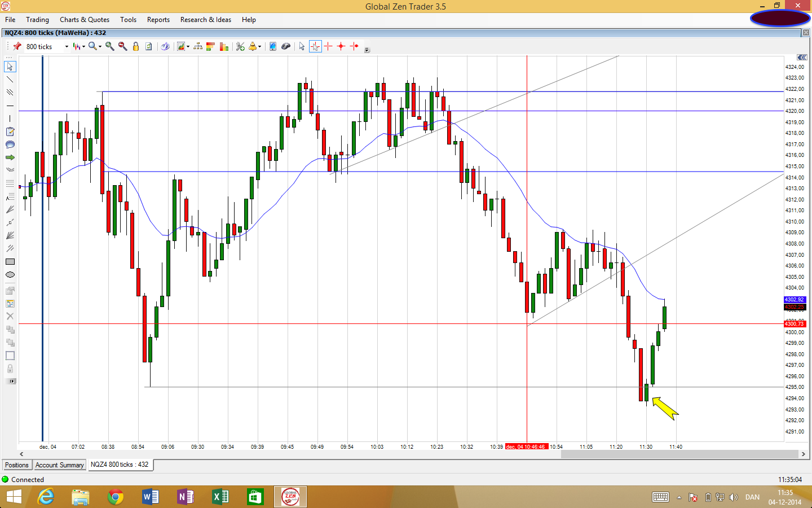Open the Help menu
This screenshot has width=812, height=508.
click(249, 20)
